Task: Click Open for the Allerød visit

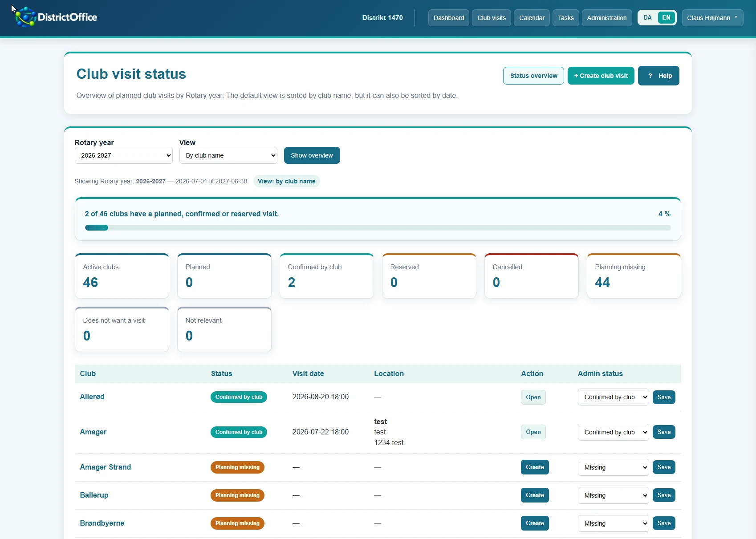Action: click(533, 397)
